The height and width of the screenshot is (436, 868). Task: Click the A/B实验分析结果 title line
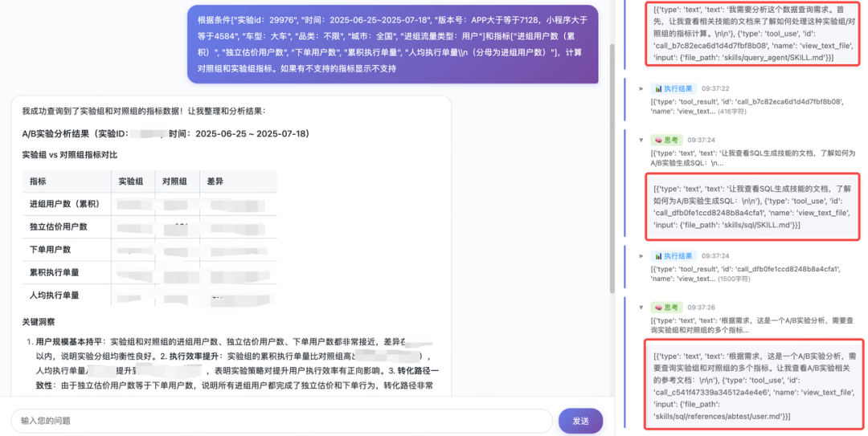[x=166, y=134]
